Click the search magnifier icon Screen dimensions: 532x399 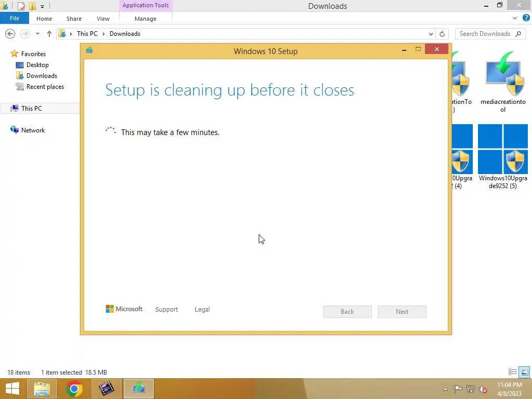coord(518,34)
